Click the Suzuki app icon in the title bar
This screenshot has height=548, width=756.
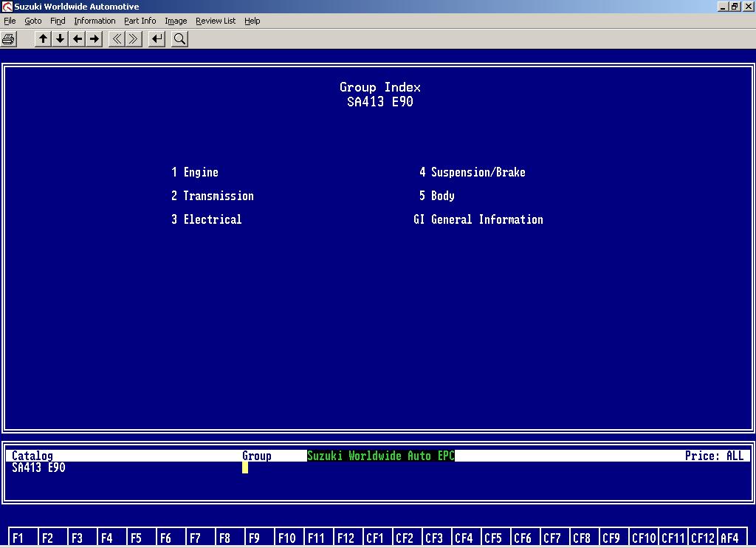coord(7,6)
